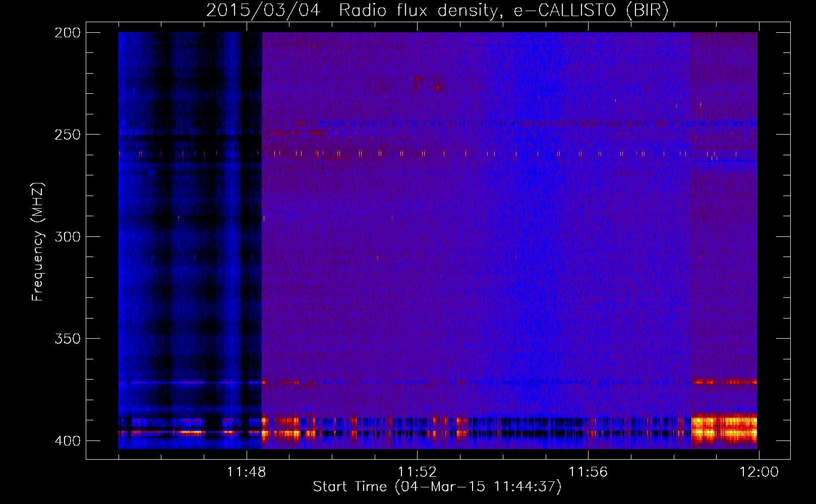Click the '11:48' time axis label
Screen dimensions: 816x504
click(x=246, y=472)
